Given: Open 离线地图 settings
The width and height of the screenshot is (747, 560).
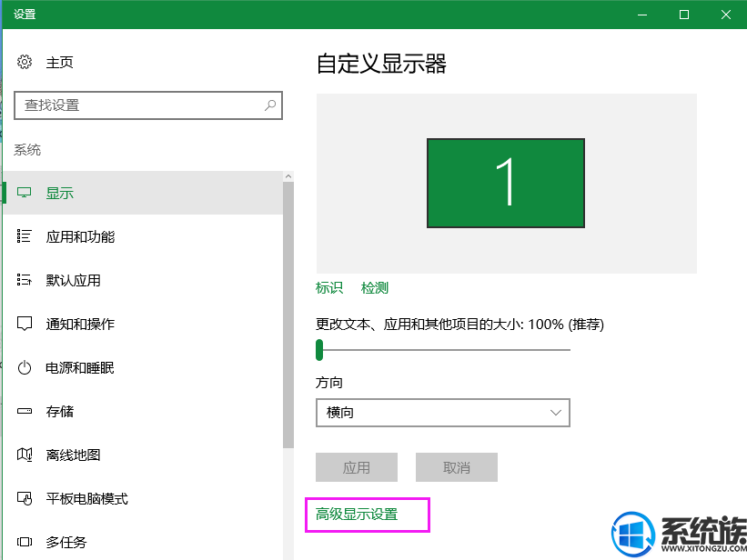Looking at the screenshot, I should coord(143,455).
